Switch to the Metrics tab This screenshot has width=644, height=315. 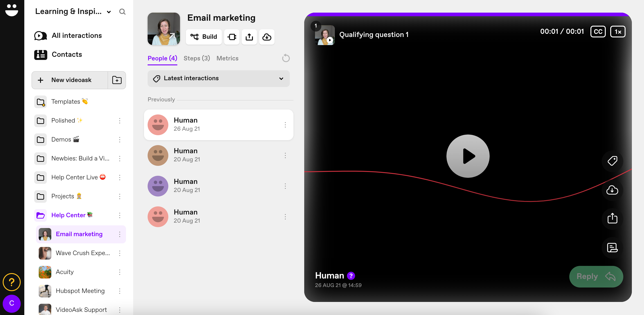click(x=227, y=58)
